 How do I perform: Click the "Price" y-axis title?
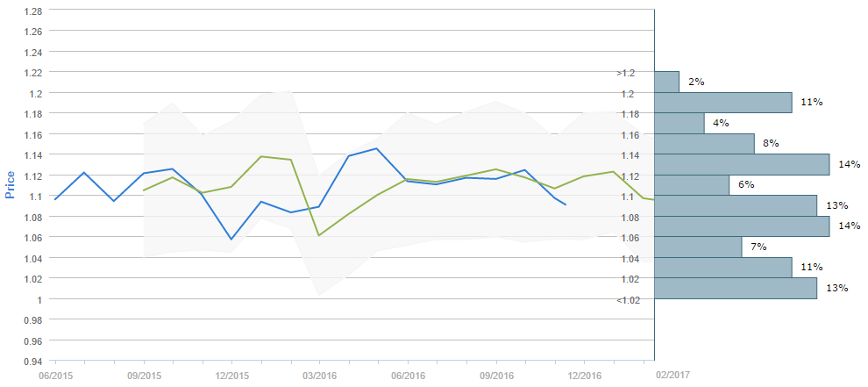click(11, 185)
